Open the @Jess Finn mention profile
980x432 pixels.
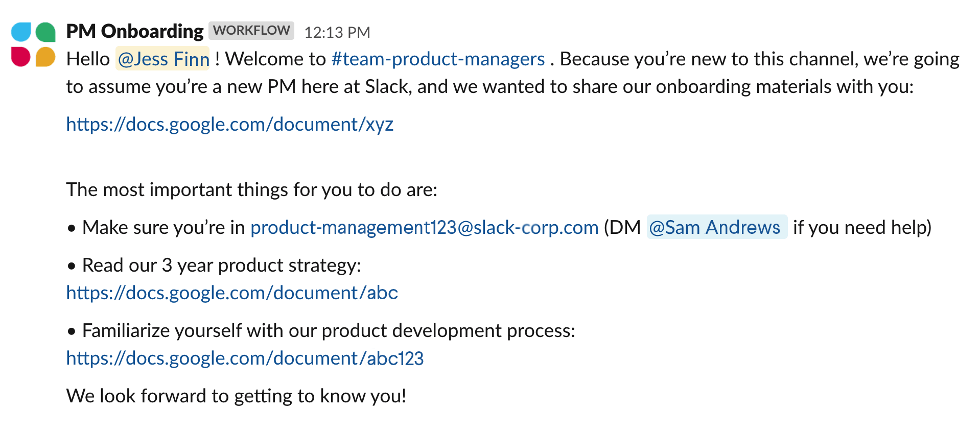coord(163,59)
